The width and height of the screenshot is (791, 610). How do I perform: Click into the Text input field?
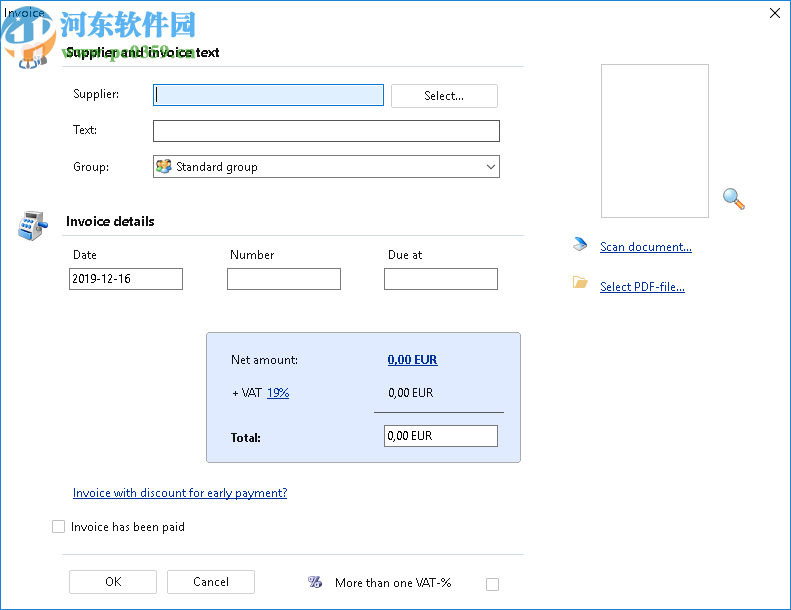[326, 131]
